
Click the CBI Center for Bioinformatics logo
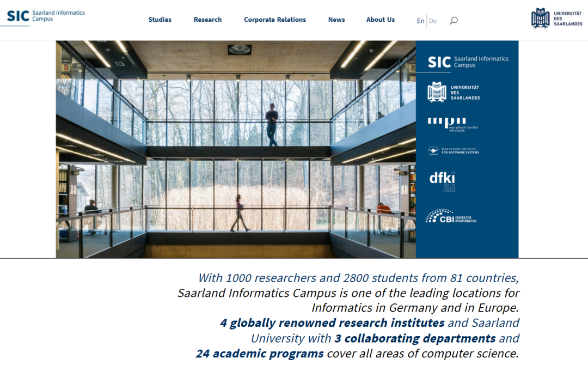451,216
